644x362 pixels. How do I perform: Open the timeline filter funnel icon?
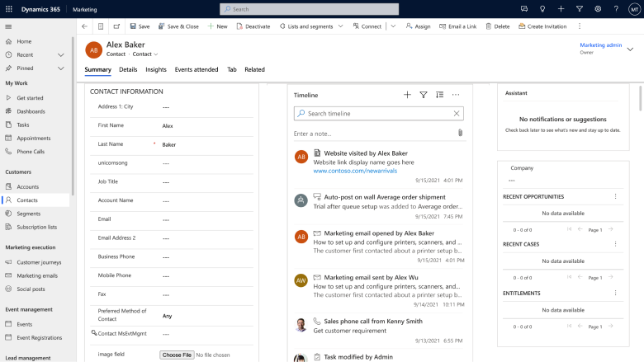coord(423,95)
